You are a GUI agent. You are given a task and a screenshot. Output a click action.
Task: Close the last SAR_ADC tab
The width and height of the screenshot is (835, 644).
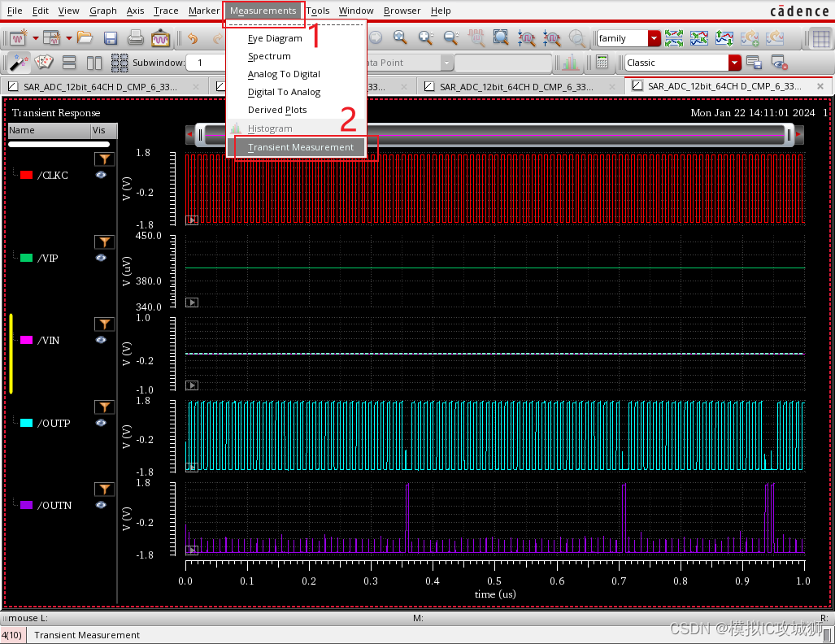pos(820,86)
